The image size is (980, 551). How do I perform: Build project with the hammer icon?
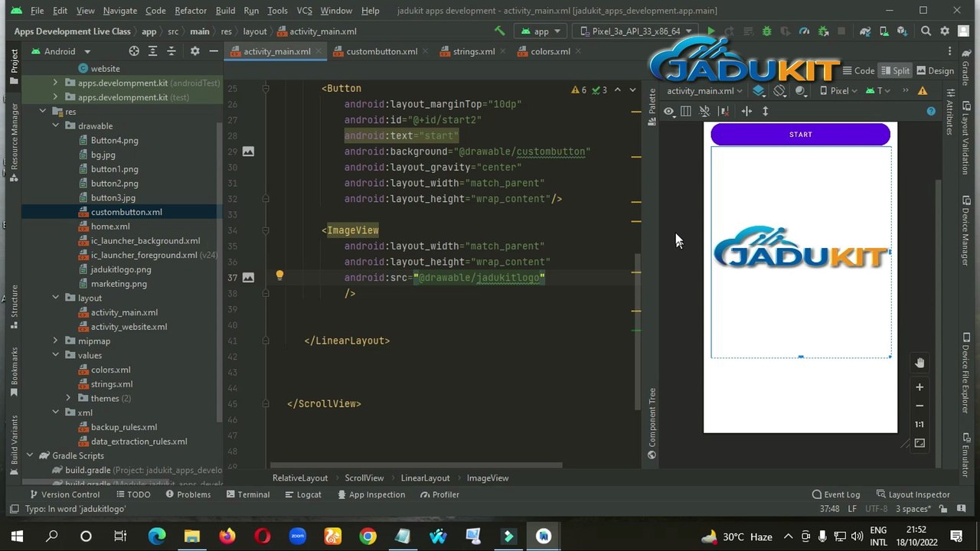499,31
